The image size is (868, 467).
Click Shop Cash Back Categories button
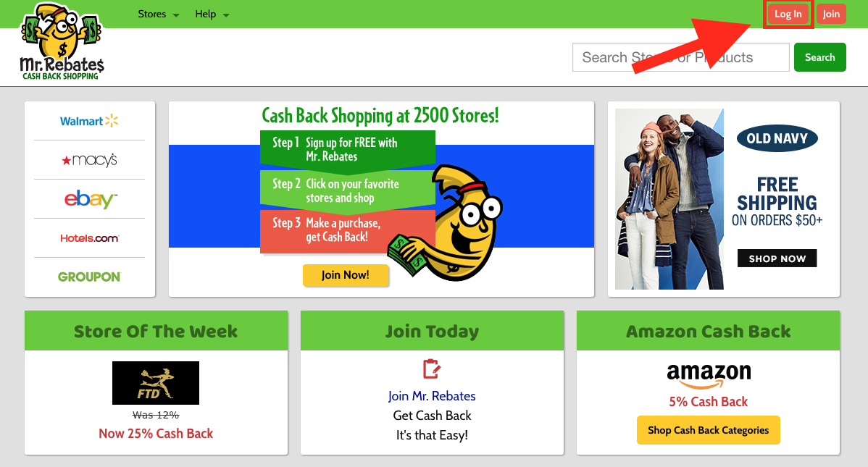[709, 430]
